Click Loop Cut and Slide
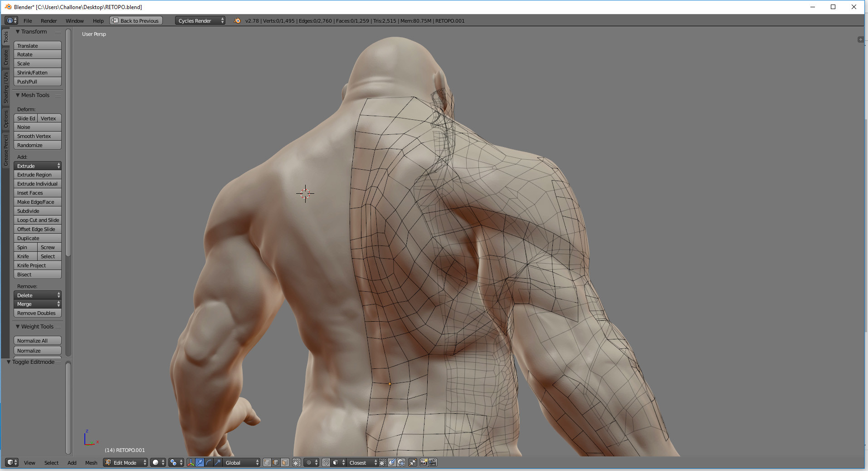Viewport: 868px width, 471px height. click(38, 220)
